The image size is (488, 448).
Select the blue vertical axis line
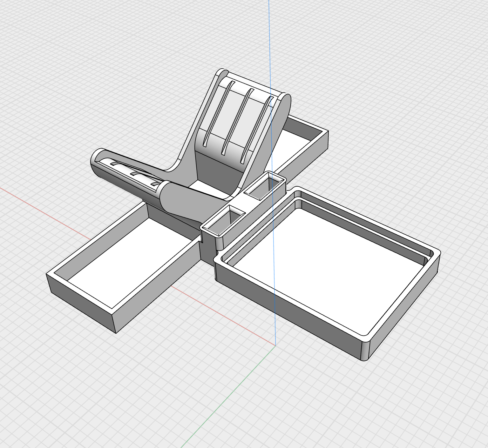coord(269,48)
